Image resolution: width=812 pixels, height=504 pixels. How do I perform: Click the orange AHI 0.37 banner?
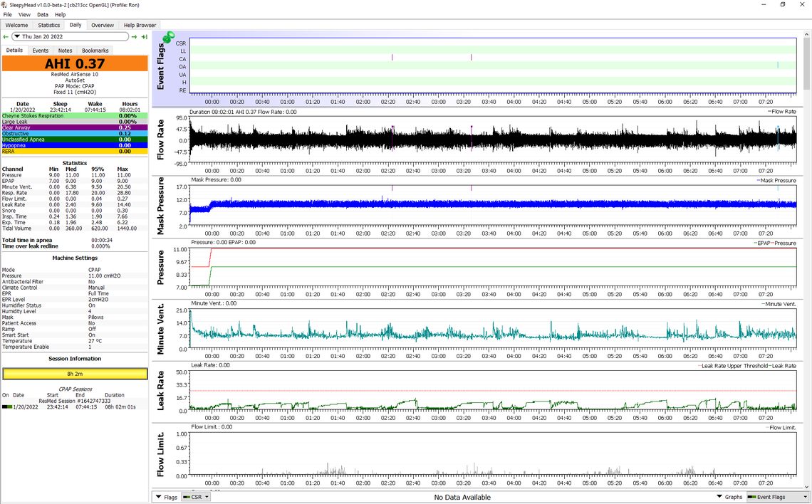click(75, 63)
